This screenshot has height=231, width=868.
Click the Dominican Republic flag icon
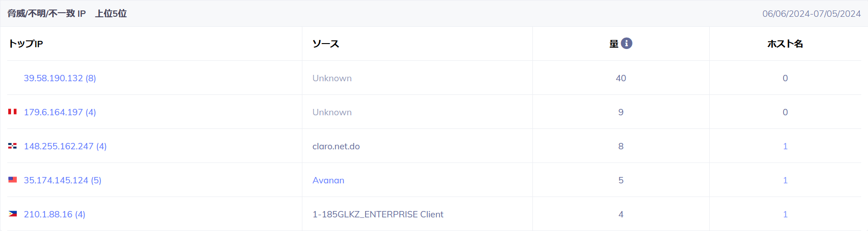tap(13, 146)
